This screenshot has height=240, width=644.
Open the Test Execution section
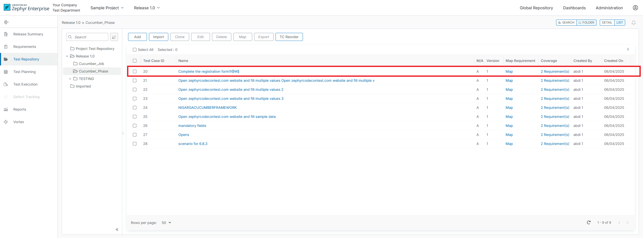tap(25, 84)
